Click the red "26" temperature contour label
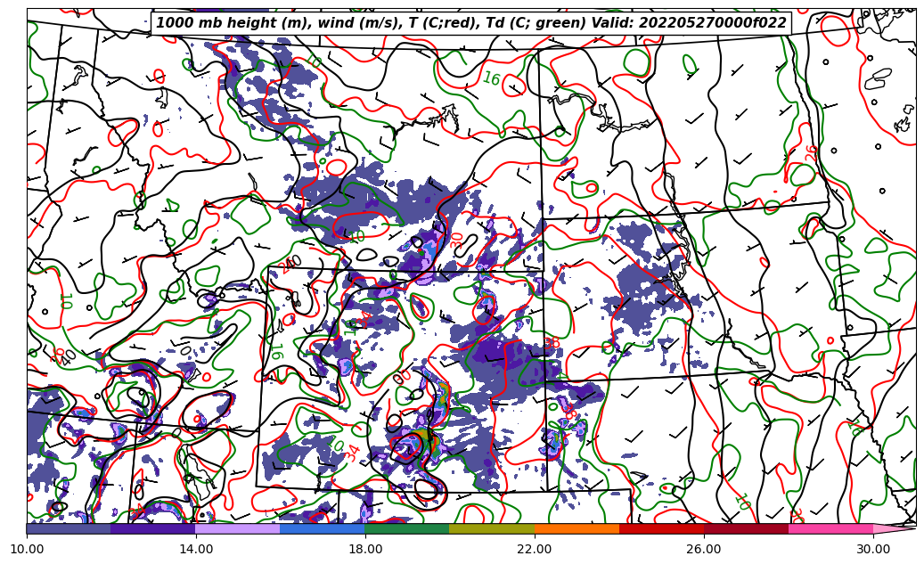The height and width of the screenshot is (564, 924). [812, 153]
